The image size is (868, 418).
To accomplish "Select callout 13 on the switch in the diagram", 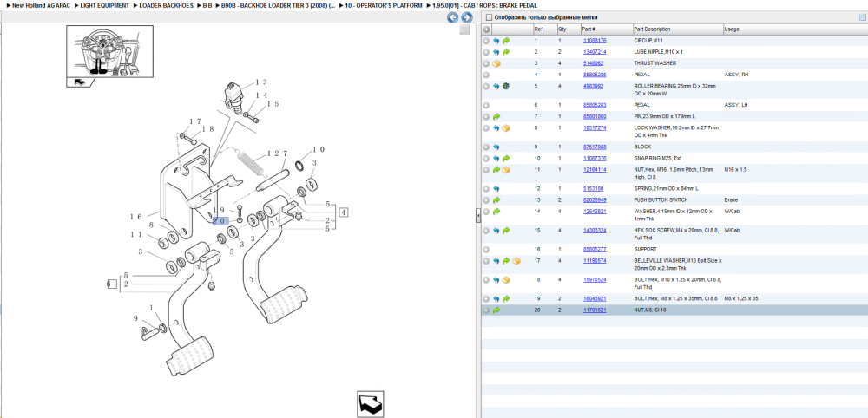I will (x=260, y=82).
